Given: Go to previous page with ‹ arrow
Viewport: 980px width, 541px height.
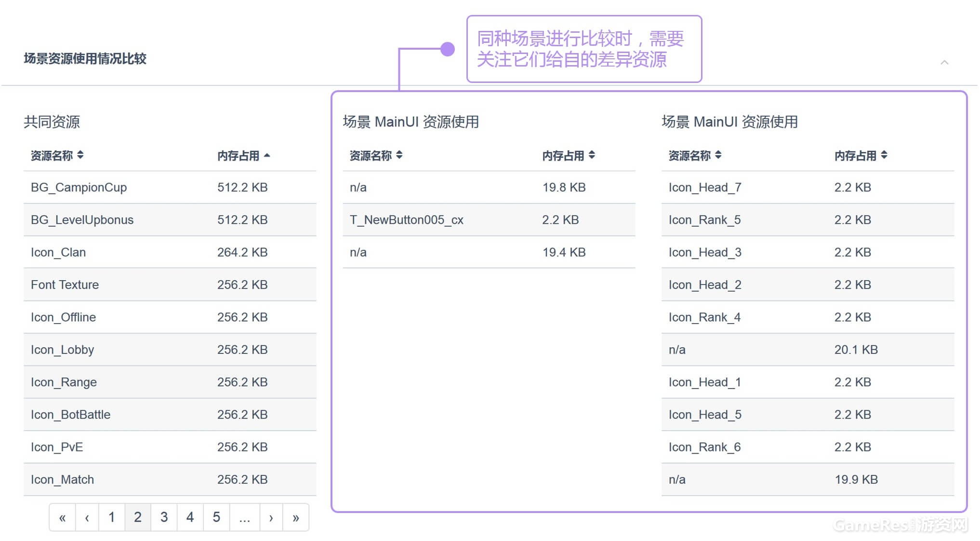Looking at the screenshot, I should [87, 517].
